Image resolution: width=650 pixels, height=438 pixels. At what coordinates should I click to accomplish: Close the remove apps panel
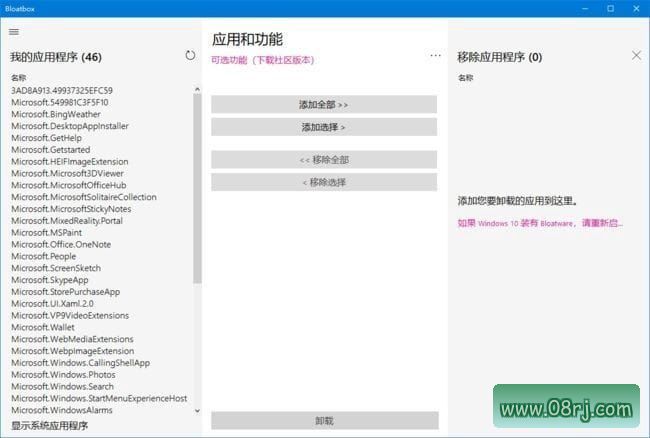click(x=636, y=55)
